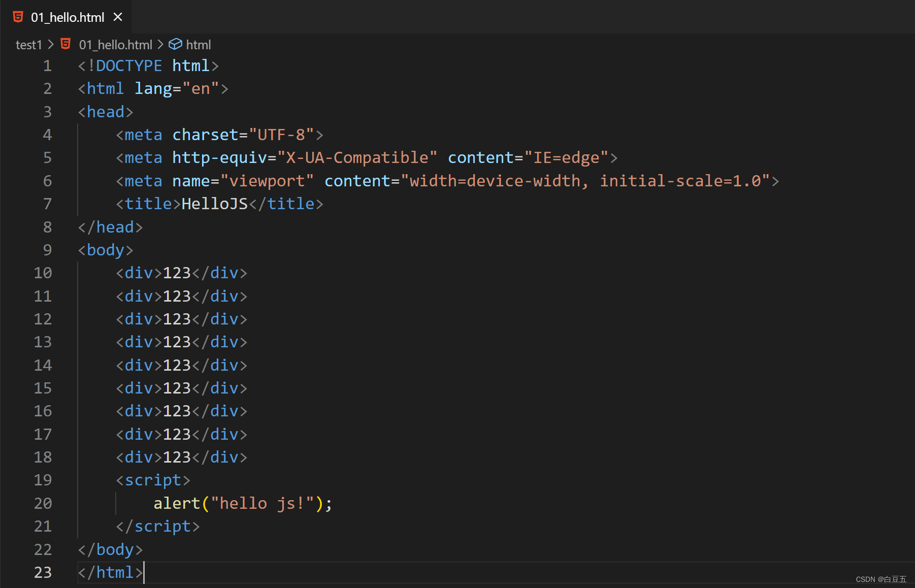Click line number 23 in the gutter
The image size is (915, 588).
43,572
